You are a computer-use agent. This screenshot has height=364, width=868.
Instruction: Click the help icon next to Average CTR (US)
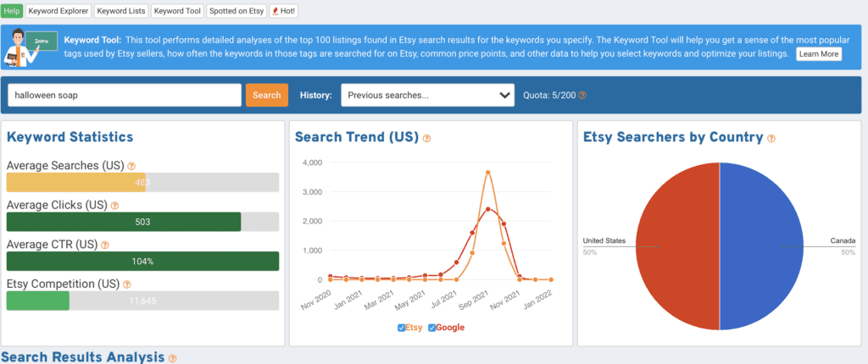(x=104, y=245)
